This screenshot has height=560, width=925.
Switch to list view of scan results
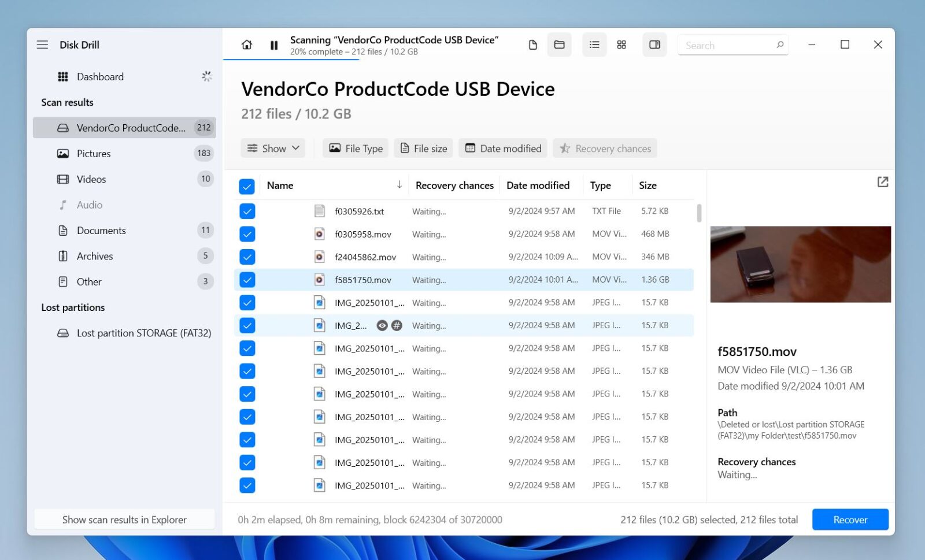coord(594,44)
